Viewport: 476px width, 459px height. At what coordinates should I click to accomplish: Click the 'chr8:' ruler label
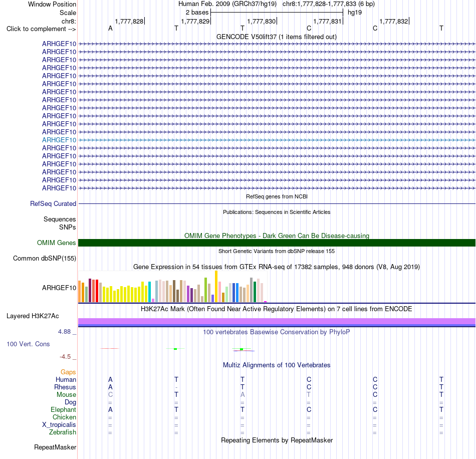tap(69, 21)
